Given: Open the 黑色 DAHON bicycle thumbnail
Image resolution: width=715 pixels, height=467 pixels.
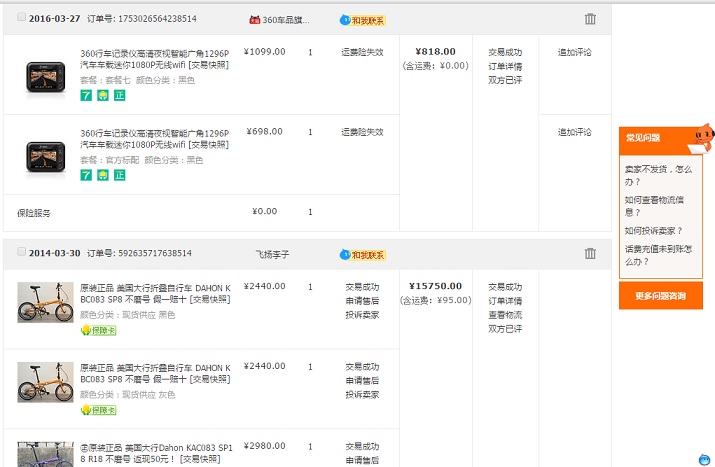Looking at the screenshot, I should coord(45,302).
